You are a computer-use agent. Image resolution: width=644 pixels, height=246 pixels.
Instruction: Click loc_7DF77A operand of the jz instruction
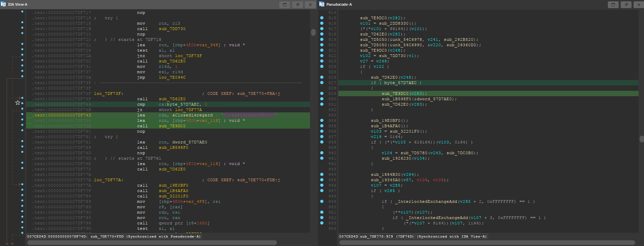click(188, 110)
